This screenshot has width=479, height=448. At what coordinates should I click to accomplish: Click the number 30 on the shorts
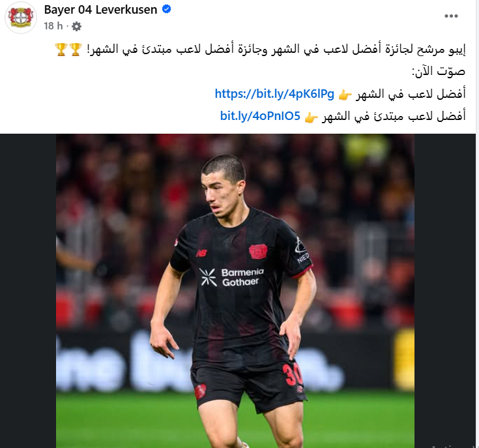292,374
